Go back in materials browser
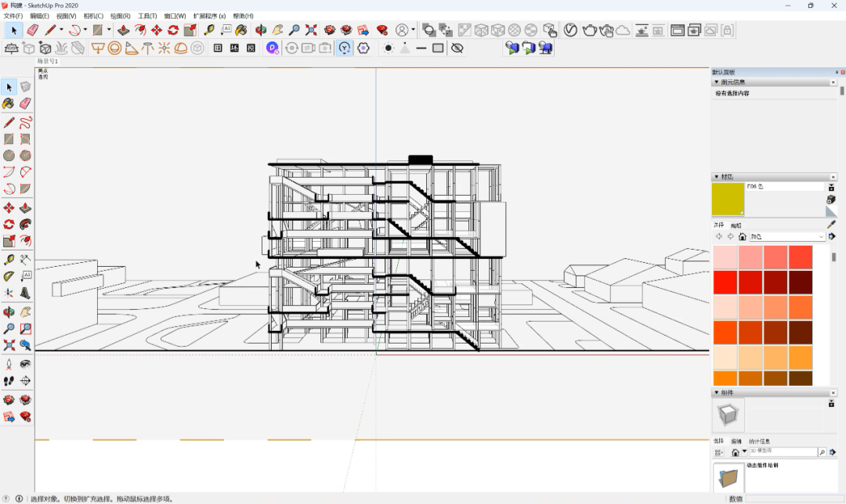This screenshot has width=846, height=504. coord(718,236)
